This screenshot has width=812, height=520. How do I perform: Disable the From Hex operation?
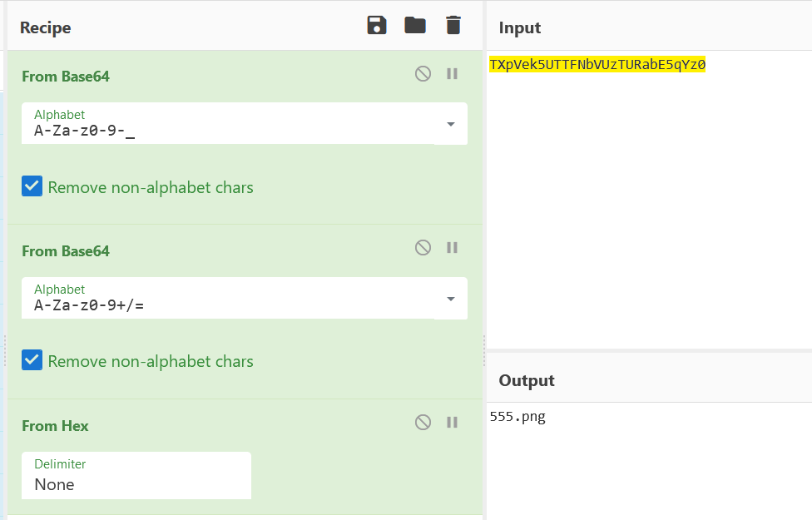pos(423,423)
